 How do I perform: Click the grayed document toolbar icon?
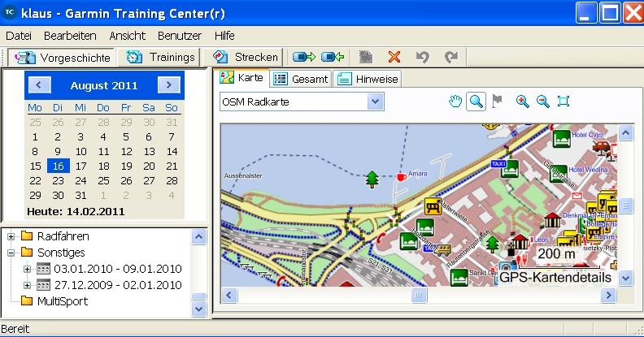pyautogui.click(x=366, y=57)
